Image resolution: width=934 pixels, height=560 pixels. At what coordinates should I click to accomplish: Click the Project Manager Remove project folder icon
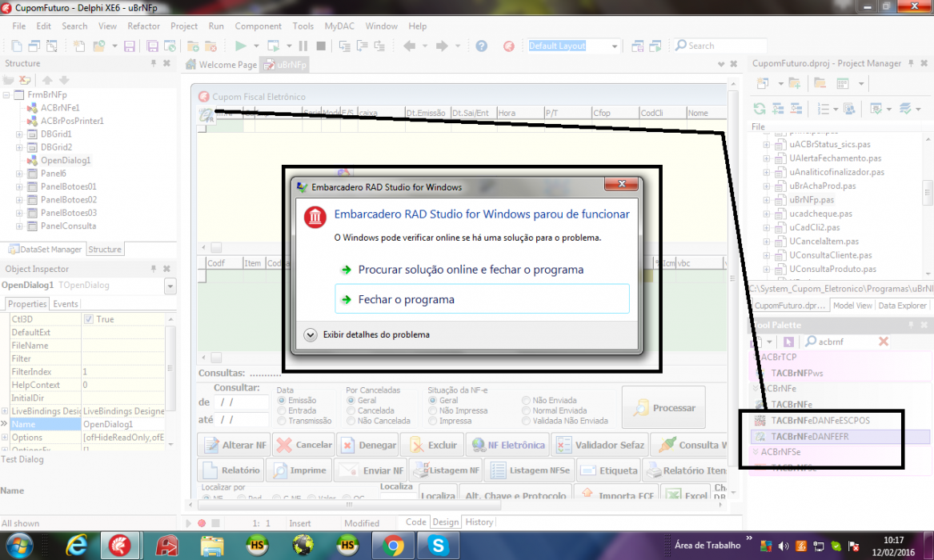(x=820, y=83)
